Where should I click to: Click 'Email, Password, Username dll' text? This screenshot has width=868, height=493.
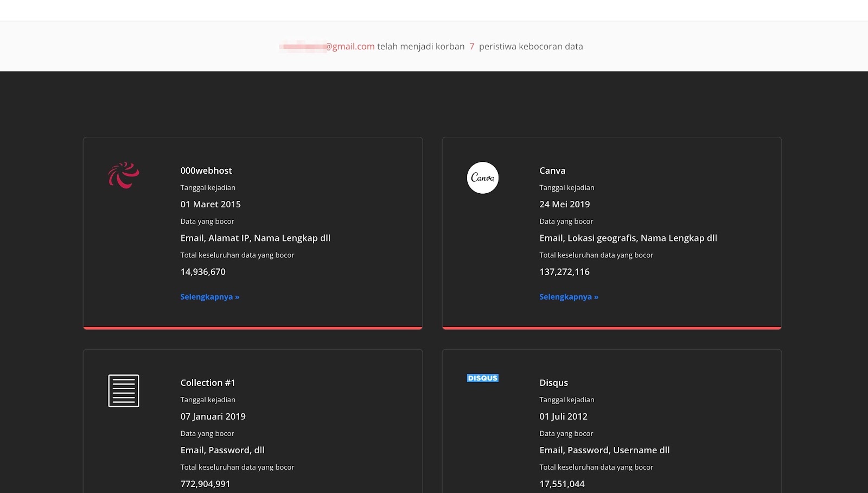click(604, 450)
